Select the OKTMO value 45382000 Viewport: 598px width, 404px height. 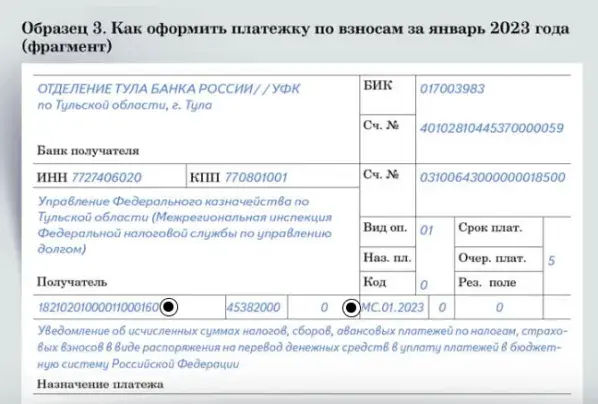(253, 307)
